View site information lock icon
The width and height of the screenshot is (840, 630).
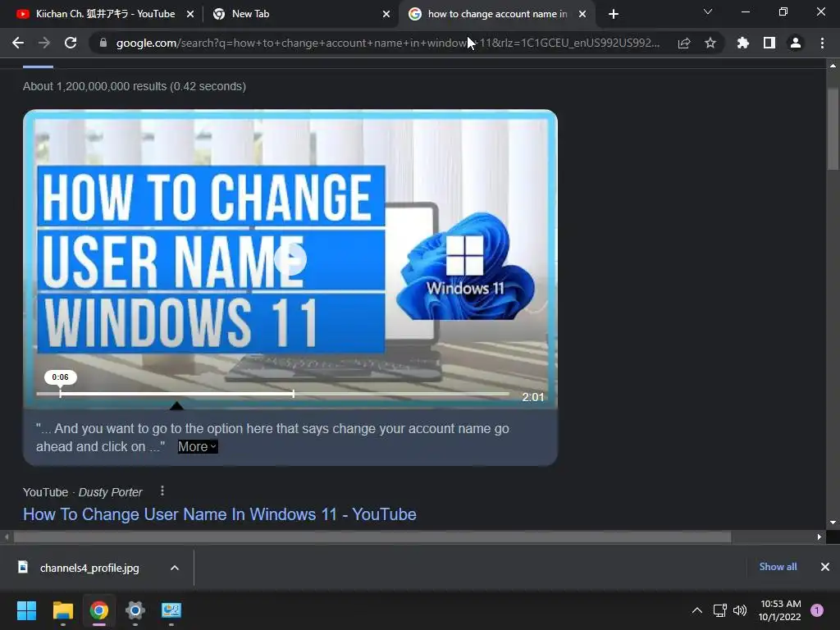click(x=103, y=43)
